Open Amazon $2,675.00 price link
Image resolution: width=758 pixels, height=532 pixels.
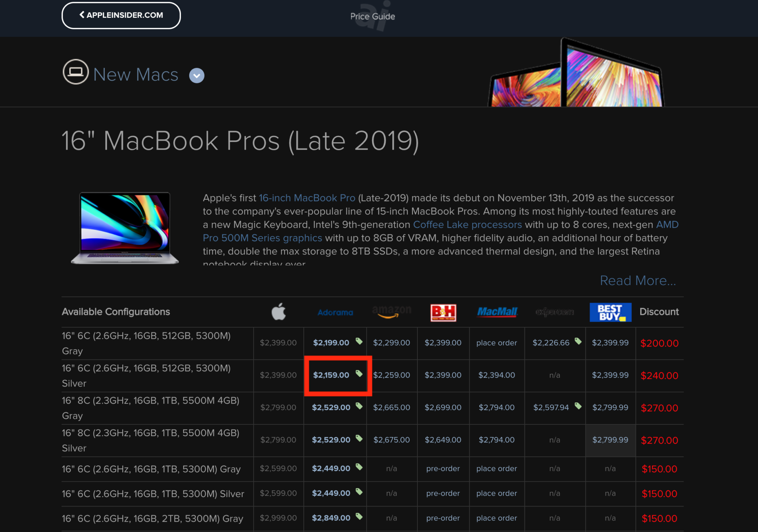[x=392, y=440]
